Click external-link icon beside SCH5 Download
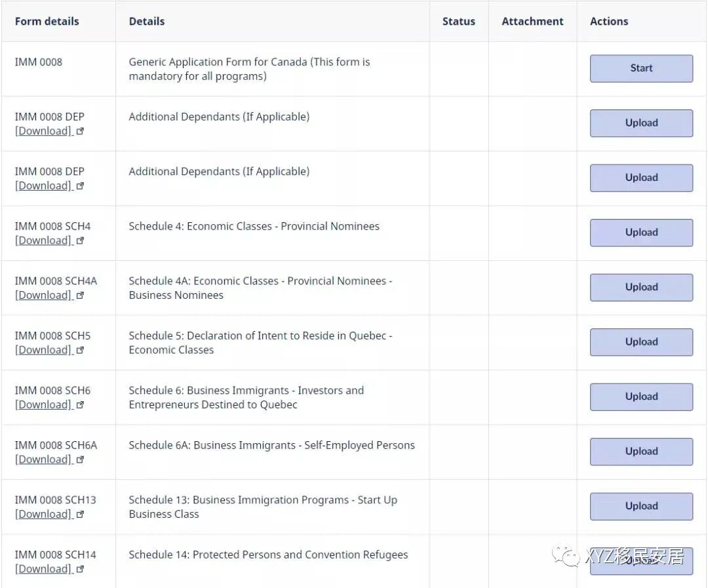708x588 pixels. [x=81, y=351]
